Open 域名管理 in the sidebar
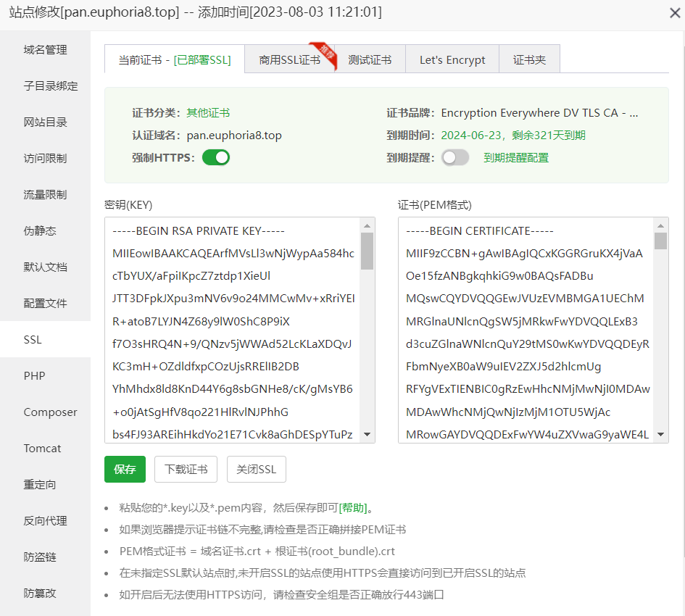Image resolution: width=685 pixels, height=616 pixels. coord(45,49)
